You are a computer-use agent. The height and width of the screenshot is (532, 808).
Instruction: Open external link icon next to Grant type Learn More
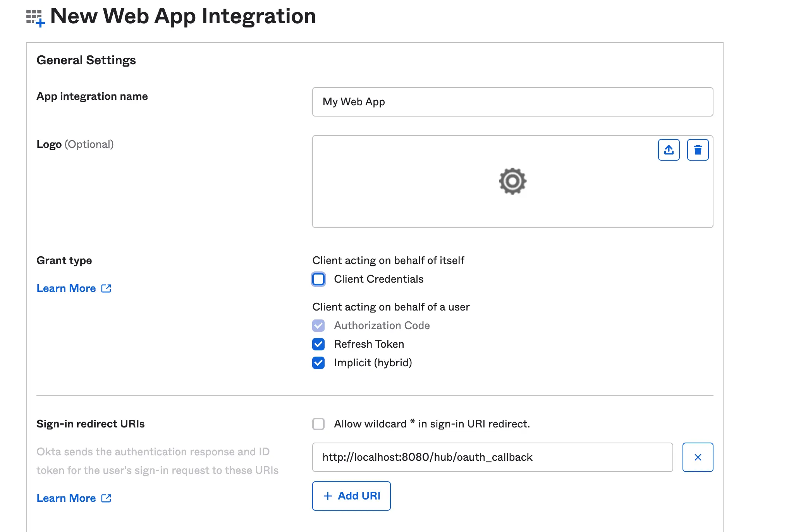point(106,288)
